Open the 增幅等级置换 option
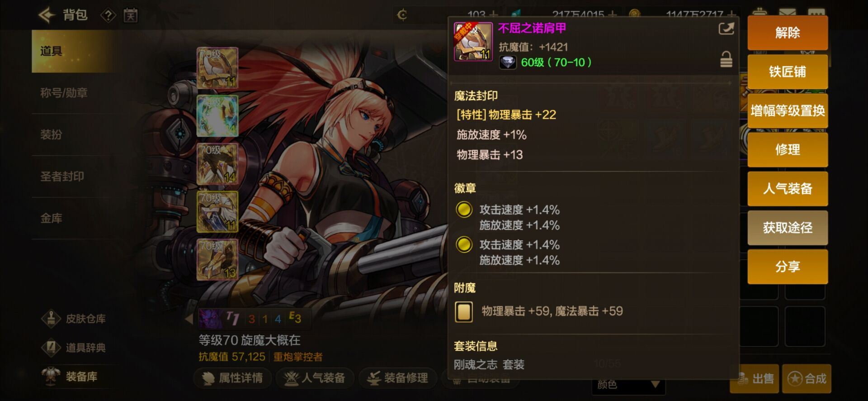Viewport: 868px width, 401px height. pos(788,111)
